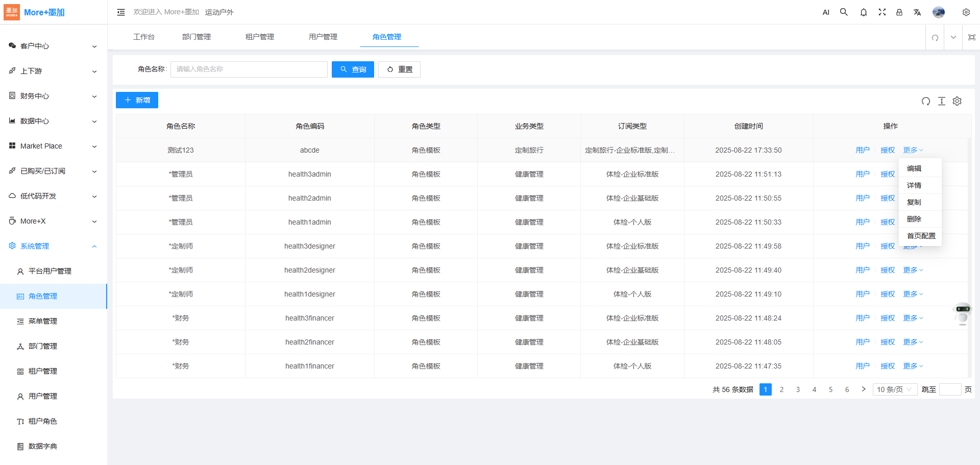Click 授权 link for health3admin row
This screenshot has width=980, height=465.
887,174
